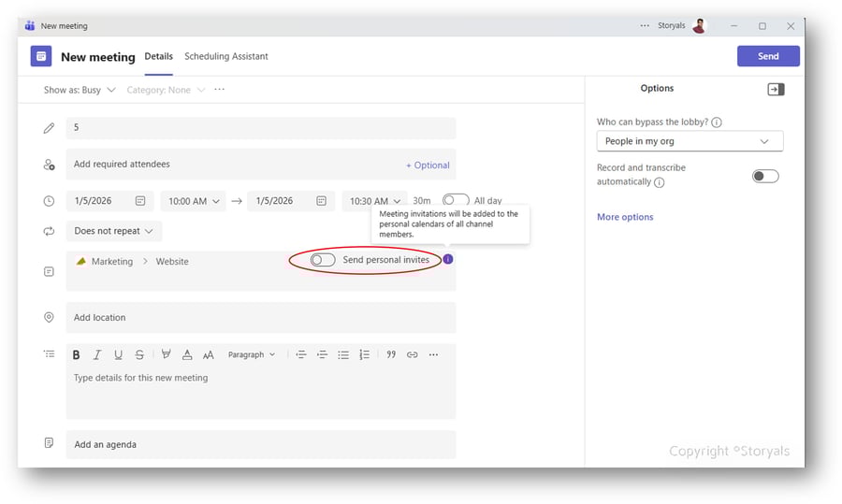Insert a link using the link icon
Viewport: 842px width, 504px height.
point(412,354)
